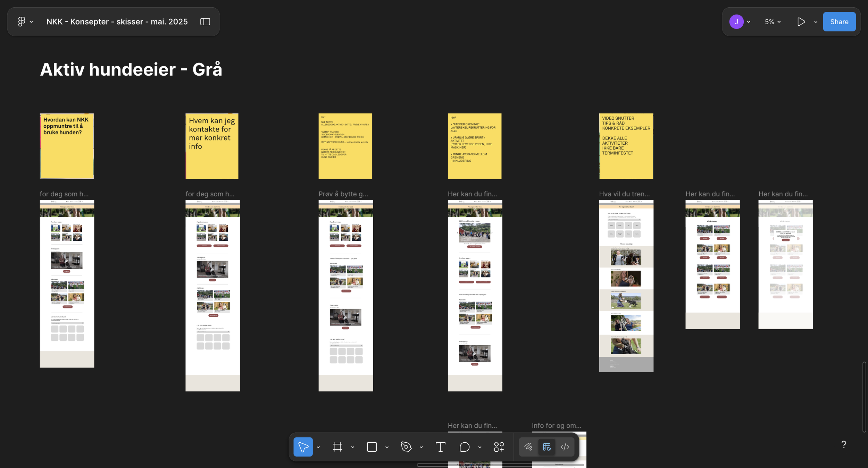Switch to Design mode
868x468 pixels.
pyautogui.click(x=546, y=447)
